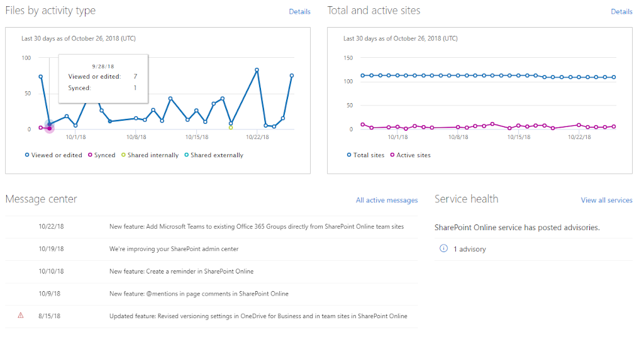
Task: Click the 10/8/18 axis label in the files chart
Action: tap(136, 137)
